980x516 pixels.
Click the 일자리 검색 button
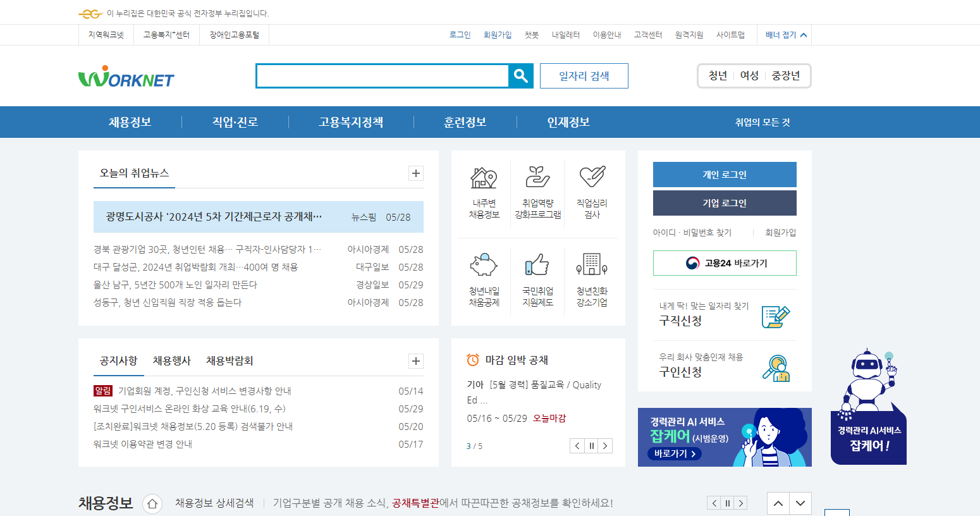pos(584,76)
